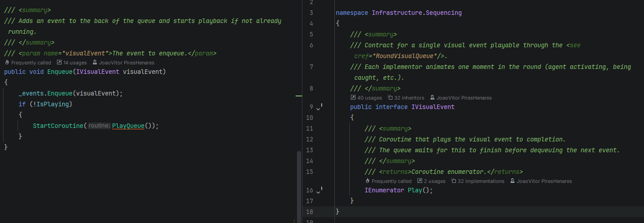This screenshot has height=223, width=644.
Task: Click author hint above the Play method
Action: pos(541,181)
